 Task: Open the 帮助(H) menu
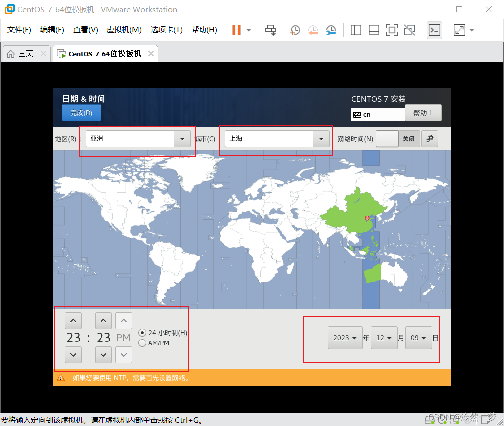tap(204, 30)
